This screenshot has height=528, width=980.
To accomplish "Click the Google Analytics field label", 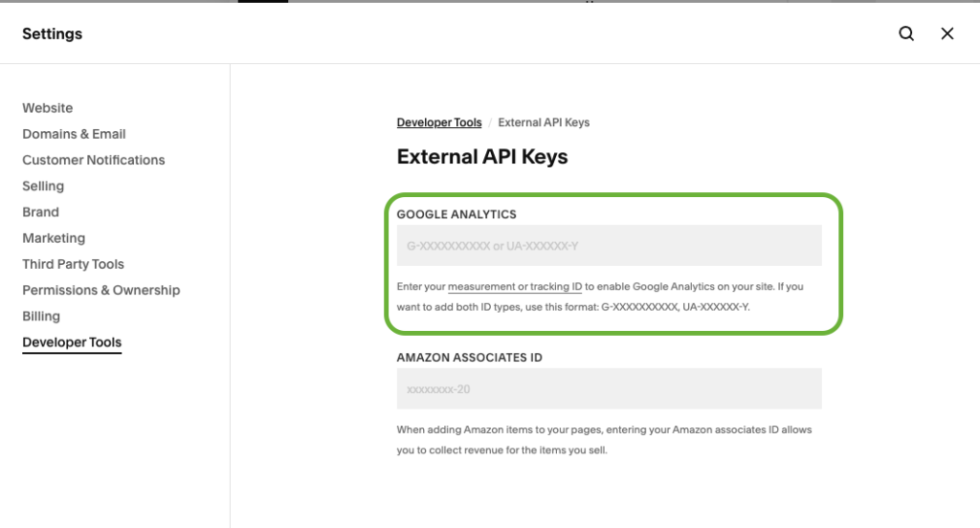I will pos(457,214).
